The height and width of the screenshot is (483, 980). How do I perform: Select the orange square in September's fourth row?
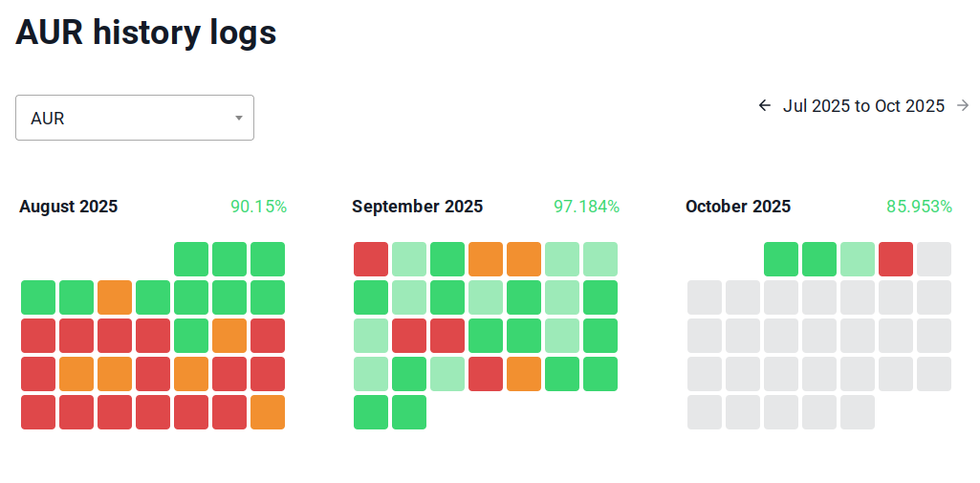pyautogui.click(x=524, y=374)
